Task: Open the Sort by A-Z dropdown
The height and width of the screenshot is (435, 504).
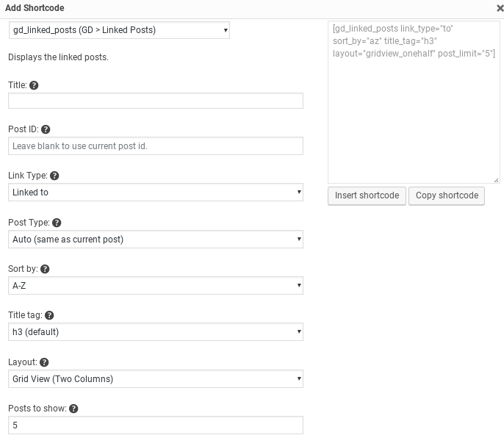Action: point(156,286)
